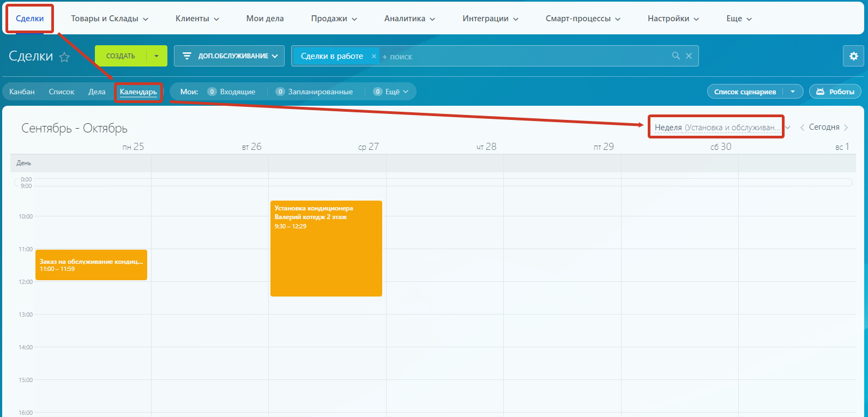
Task: Select the вс 1 day header
Action: (842, 147)
